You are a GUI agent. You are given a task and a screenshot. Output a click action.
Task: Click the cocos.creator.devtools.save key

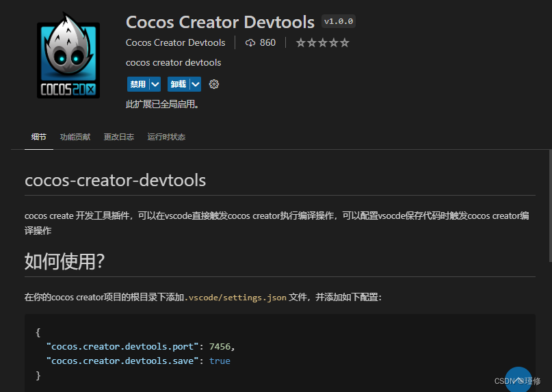(x=122, y=361)
